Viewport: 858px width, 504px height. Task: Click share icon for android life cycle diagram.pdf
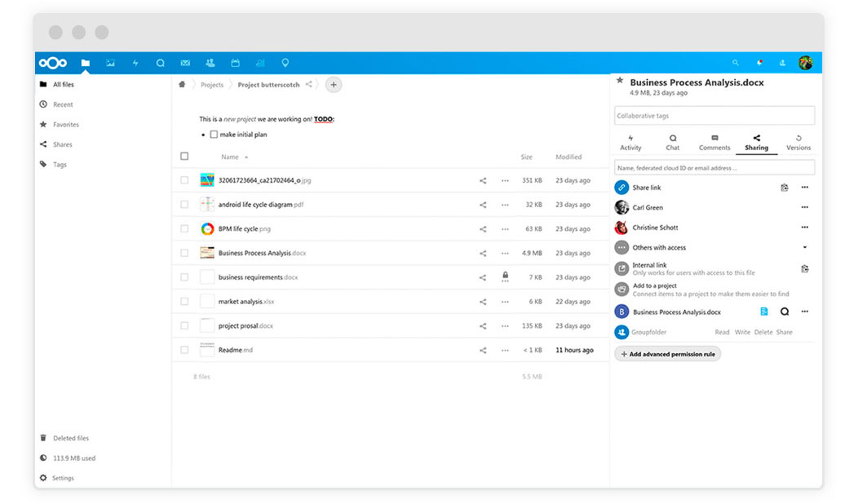(x=483, y=205)
